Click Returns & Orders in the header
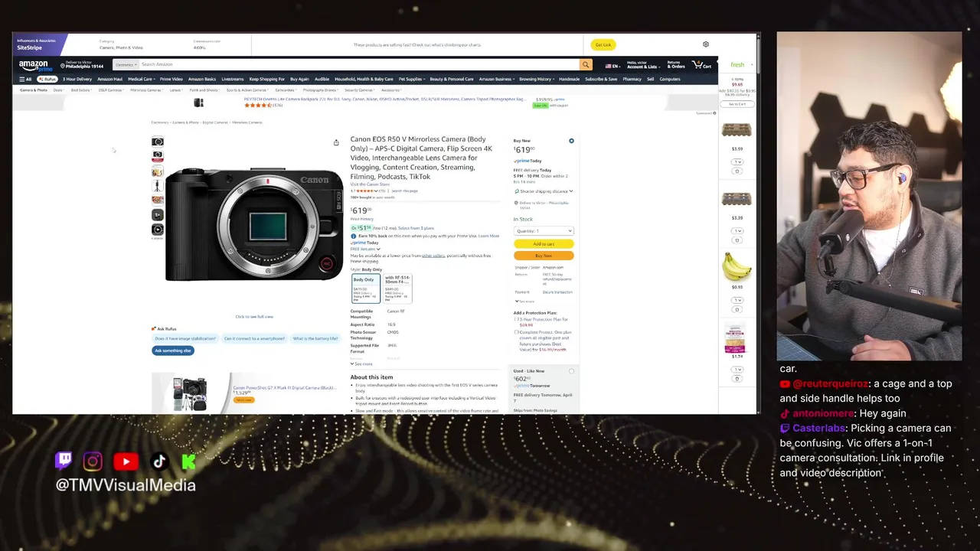This screenshot has height=551, width=980. pos(675,65)
